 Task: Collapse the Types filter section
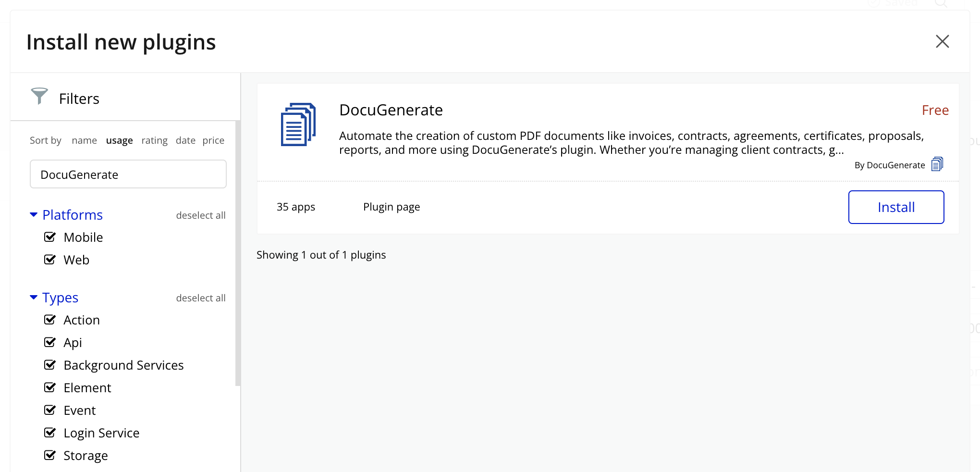click(34, 298)
